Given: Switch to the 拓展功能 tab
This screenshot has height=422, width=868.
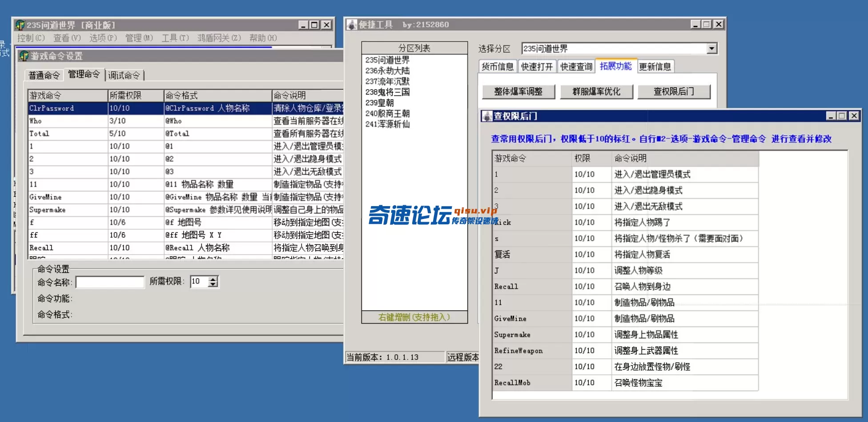Looking at the screenshot, I should pyautogui.click(x=616, y=66).
